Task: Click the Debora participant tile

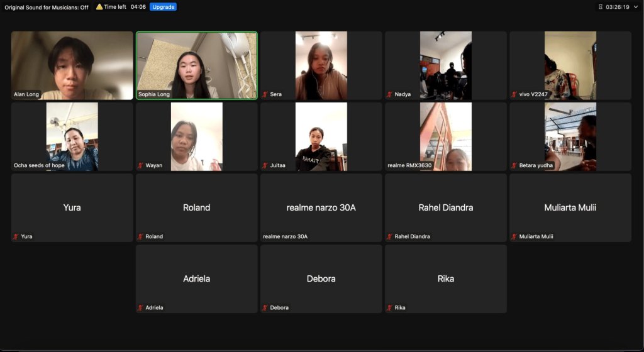Action: (321, 278)
